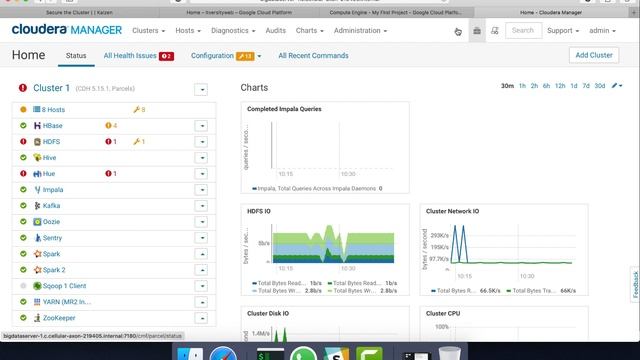Switch to Compute Engine browser tab
This screenshot has height=360, width=640.
(396, 13)
